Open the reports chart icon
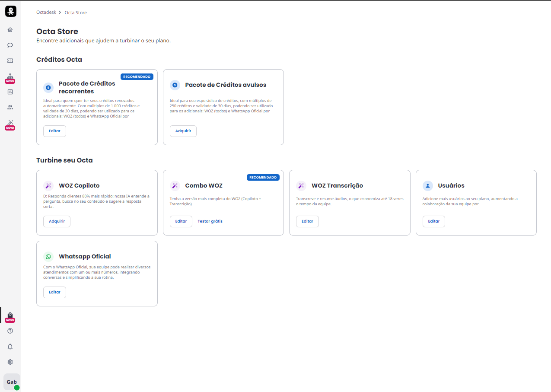The height and width of the screenshot is (392, 551). 10,92
